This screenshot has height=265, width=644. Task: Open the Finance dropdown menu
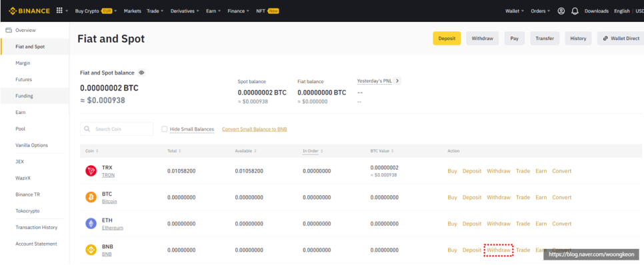(x=238, y=11)
